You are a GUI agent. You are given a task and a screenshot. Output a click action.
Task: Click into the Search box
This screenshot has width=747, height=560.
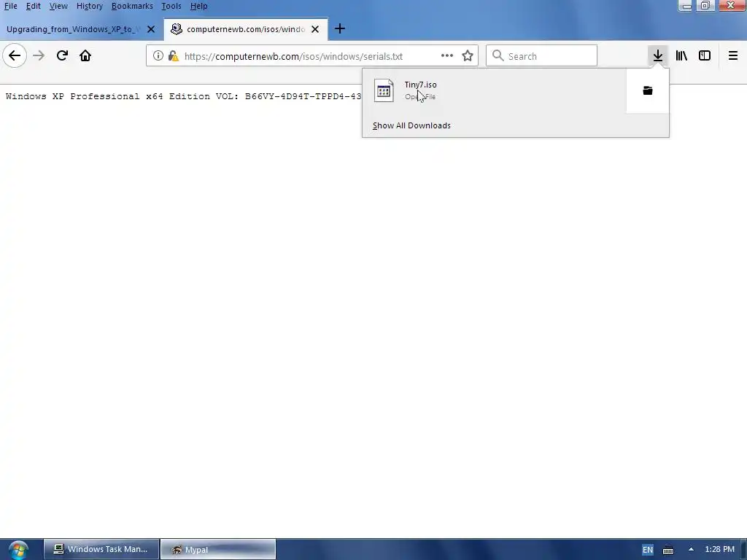pos(541,55)
